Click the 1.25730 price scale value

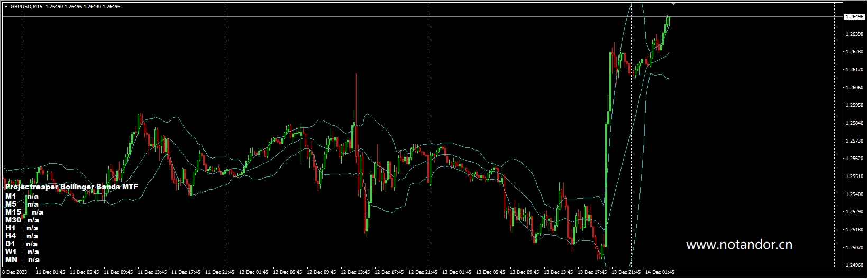[x=854, y=141]
